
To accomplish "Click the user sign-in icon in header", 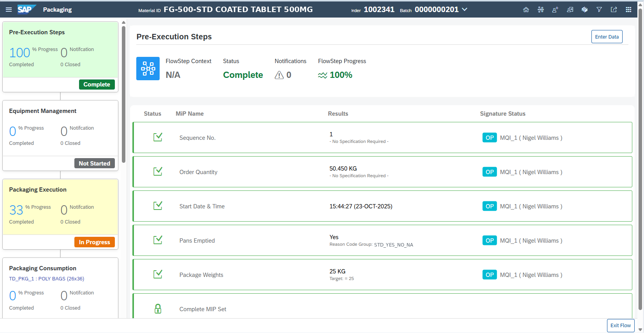I will coord(570,10).
